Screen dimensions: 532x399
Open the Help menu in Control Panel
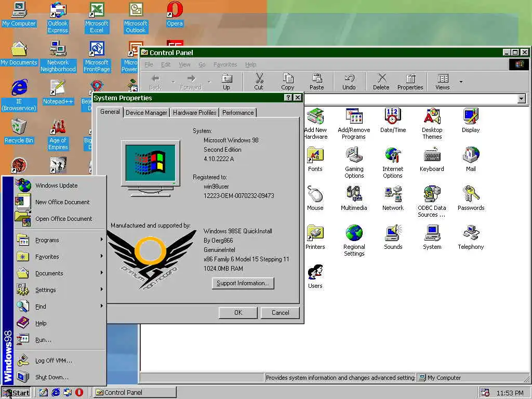tap(251, 64)
